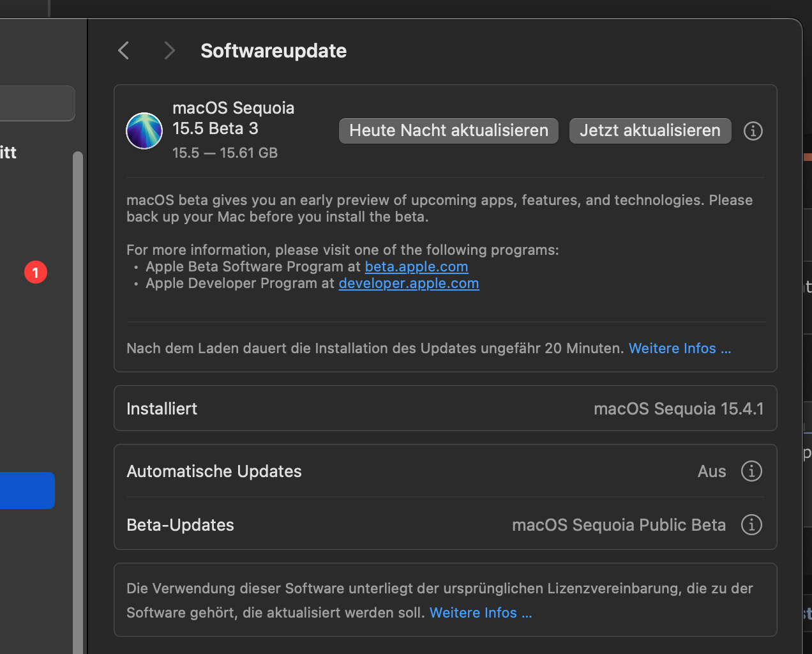Click the sidebar search field
The image size is (812, 654).
click(x=37, y=103)
